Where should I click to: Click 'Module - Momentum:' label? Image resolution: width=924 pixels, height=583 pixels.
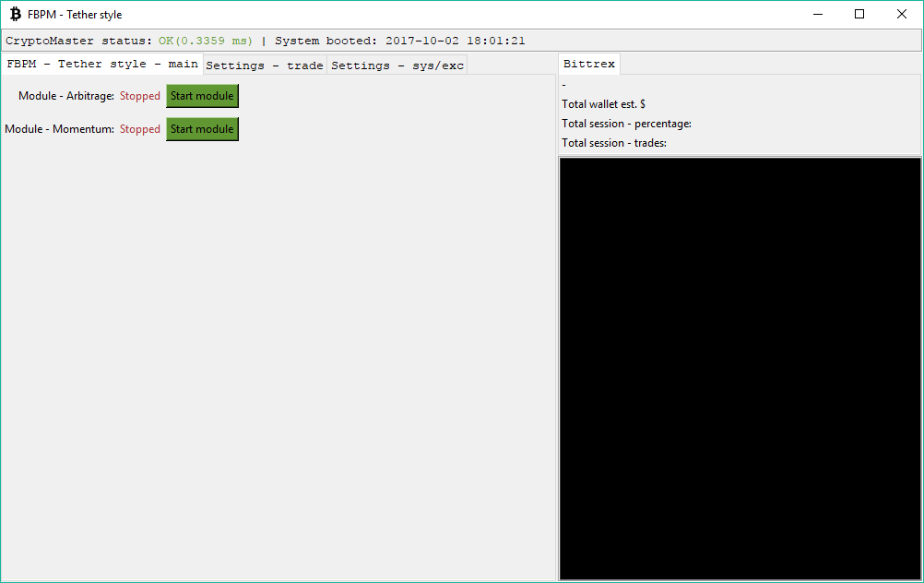pos(60,129)
